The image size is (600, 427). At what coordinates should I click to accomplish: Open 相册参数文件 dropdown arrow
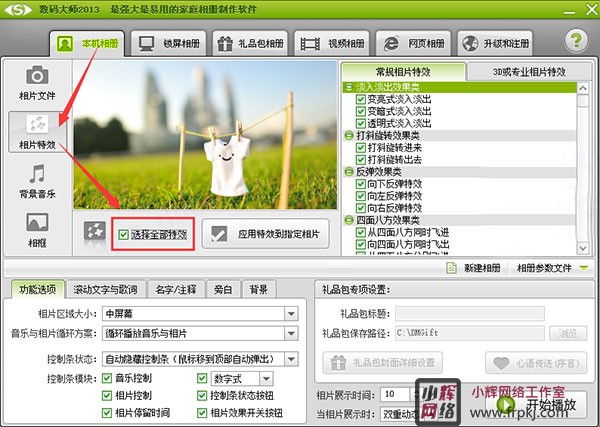(x=584, y=268)
